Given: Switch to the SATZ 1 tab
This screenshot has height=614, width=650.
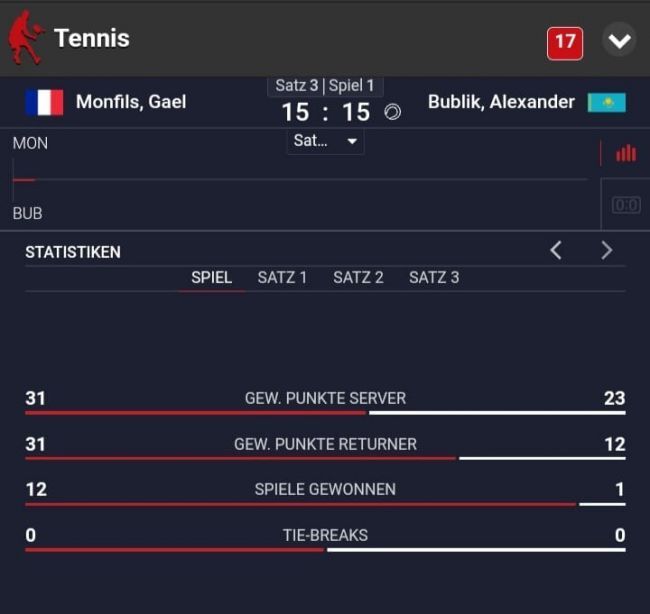Looking at the screenshot, I should tap(282, 277).
